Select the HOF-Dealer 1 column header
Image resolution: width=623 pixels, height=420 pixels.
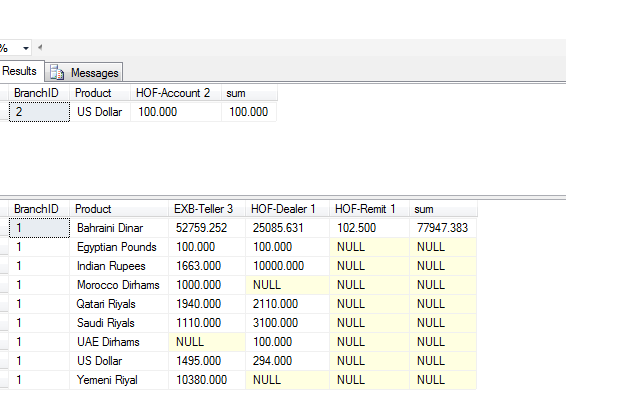287,209
